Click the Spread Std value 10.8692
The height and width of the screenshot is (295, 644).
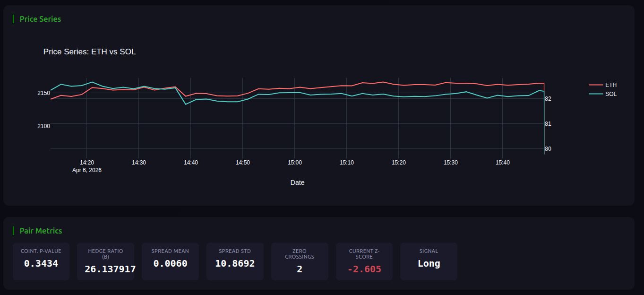point(235,264)
